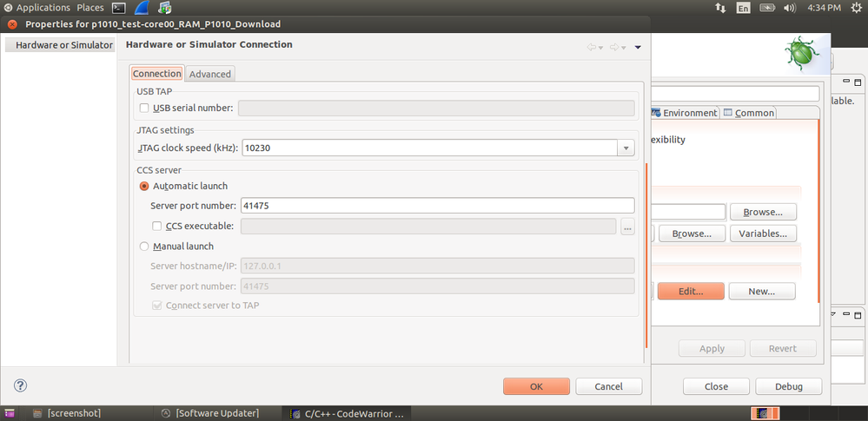The height and width of the screenshot is (421, 868).
Task: Click the 4:34 PM clock
Action: [825, 8]
